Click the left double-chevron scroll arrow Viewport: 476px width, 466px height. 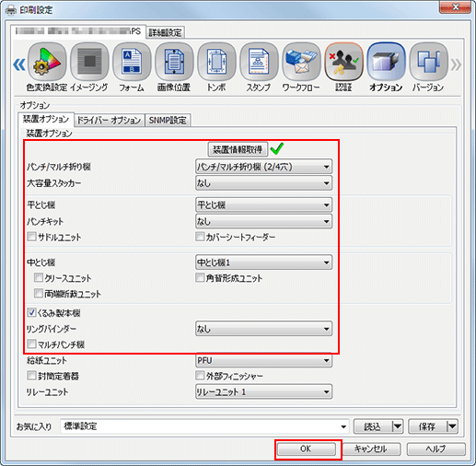[x=19, y=64]
